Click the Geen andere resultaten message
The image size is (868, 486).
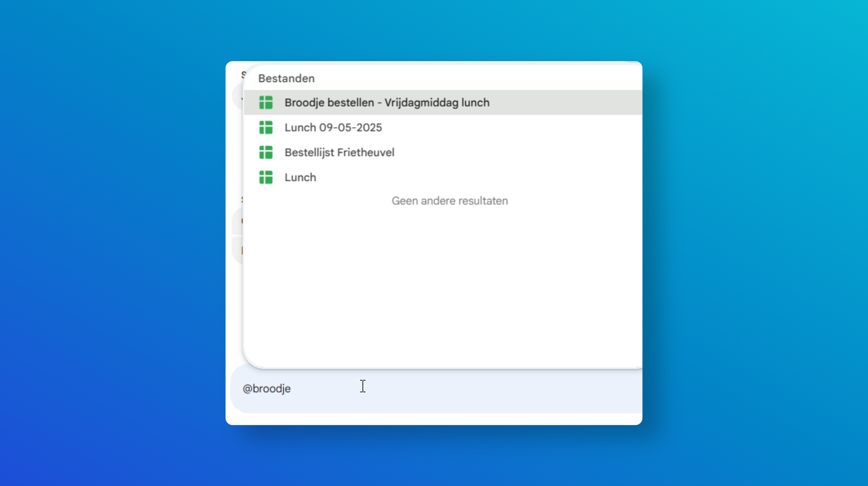450,201
